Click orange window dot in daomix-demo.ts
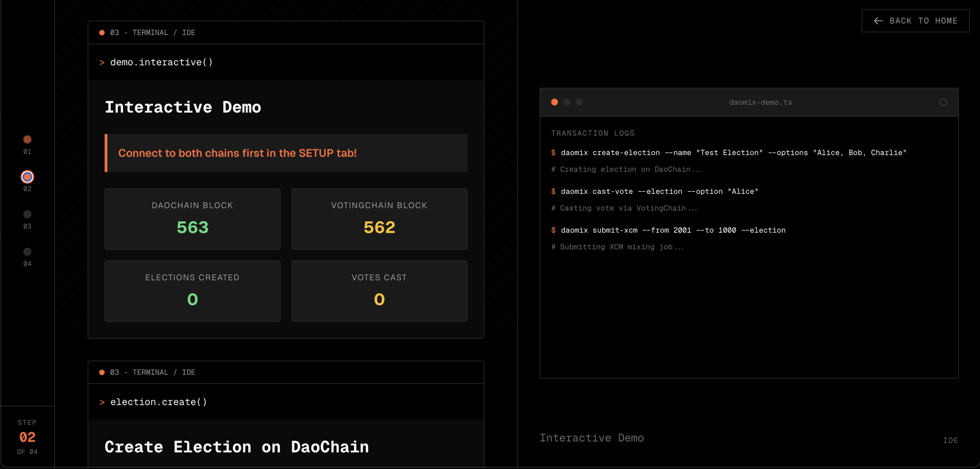 (555, 102)
